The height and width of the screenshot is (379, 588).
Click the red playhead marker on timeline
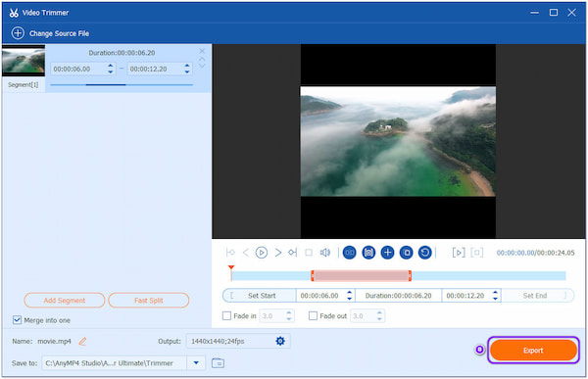(231, 267)
